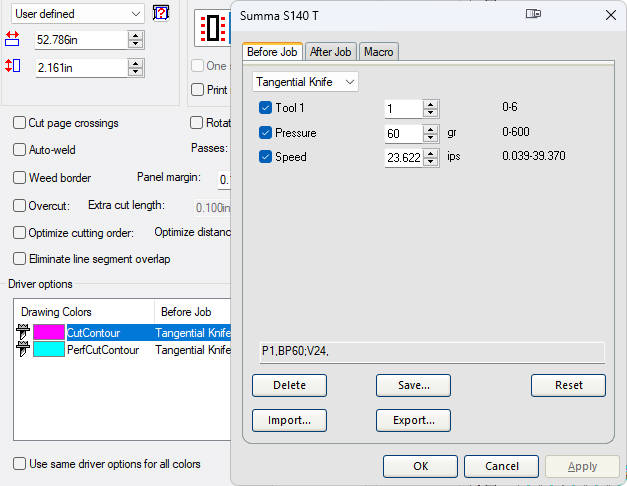The width and height of the screenshot is (627, 486).
Task: Click the Reset button
Action: pos(568,385)
